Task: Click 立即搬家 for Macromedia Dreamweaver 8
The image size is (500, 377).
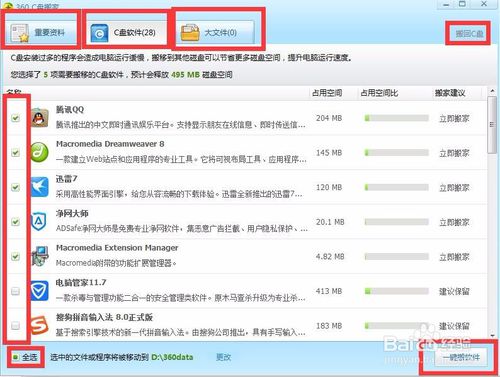Action: pos(454,153)
